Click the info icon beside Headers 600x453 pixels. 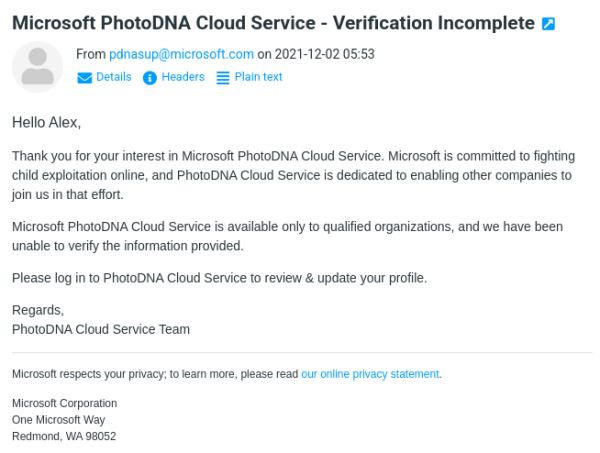pyautogui.click(x=150, y=78)
